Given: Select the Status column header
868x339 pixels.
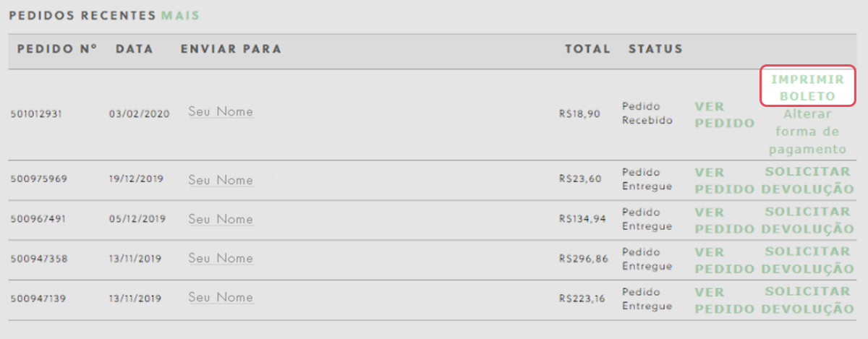Looking at the screenshot, I should 655,49.
